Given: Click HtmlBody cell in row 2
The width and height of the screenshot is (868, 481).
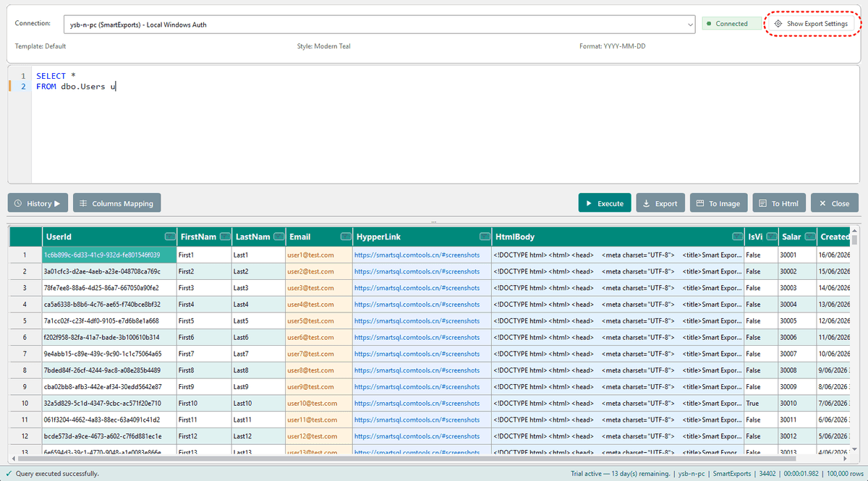Looking at the screenshot, I should coord(618,271).
